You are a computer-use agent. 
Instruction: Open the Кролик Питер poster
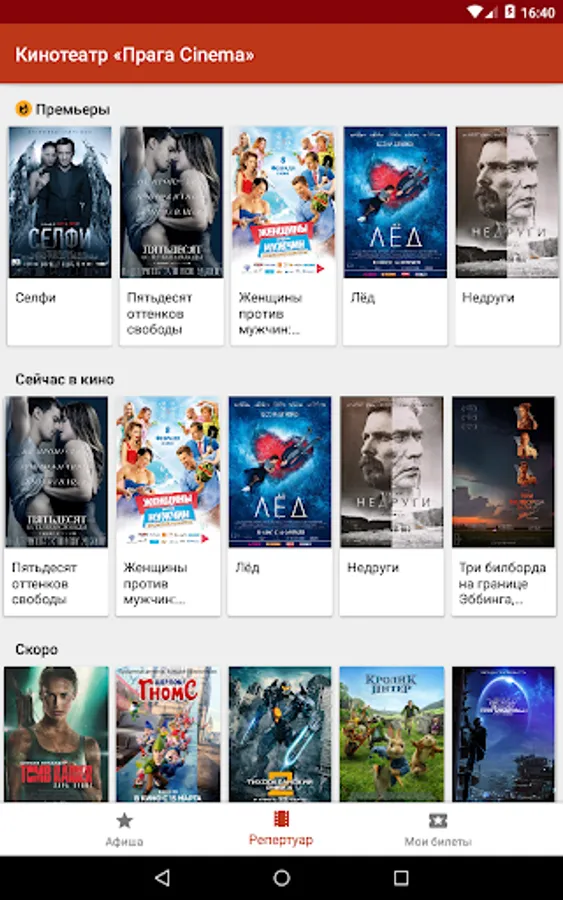391,734
